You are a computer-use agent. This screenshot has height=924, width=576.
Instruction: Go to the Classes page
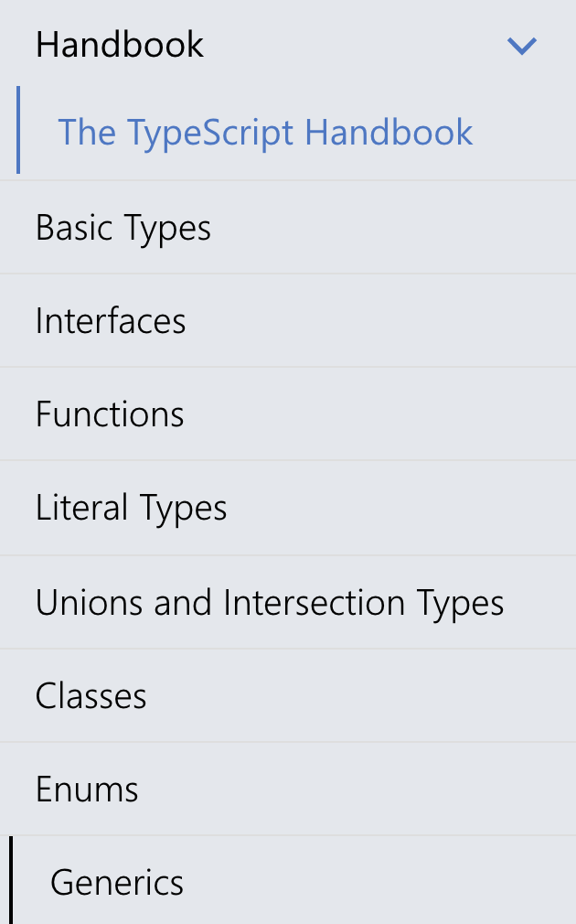(x=91, y=696)
